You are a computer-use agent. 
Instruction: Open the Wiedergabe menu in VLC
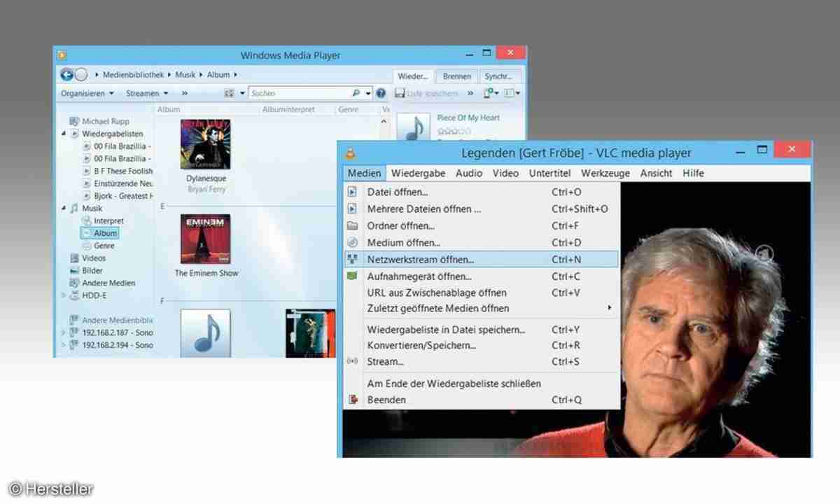(x=417, y=173)
